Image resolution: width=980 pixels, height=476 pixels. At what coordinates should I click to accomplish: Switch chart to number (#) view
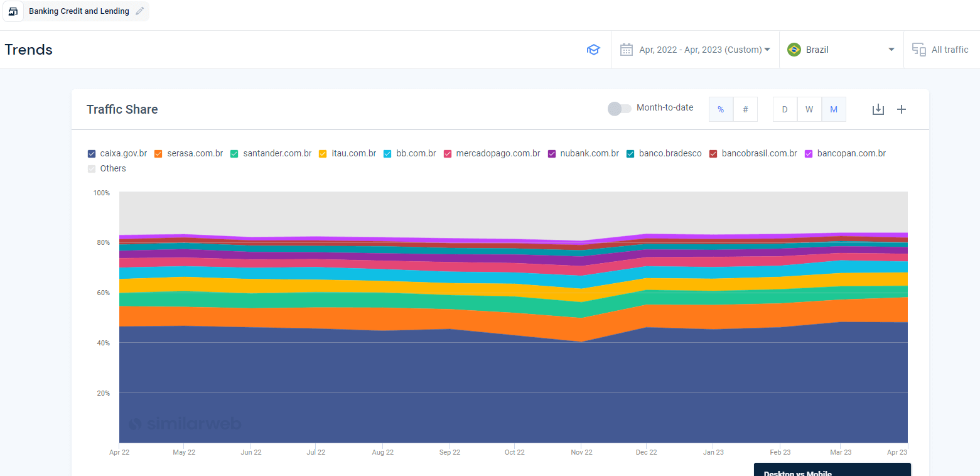pos(745,109)
